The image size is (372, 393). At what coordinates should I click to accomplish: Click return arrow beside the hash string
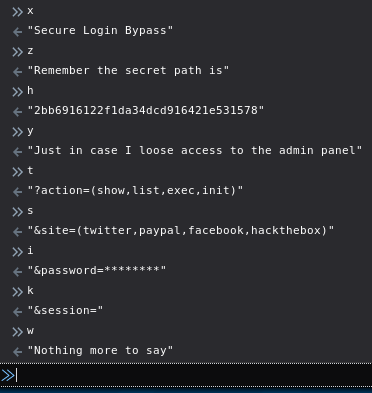[x=17, y=112]
